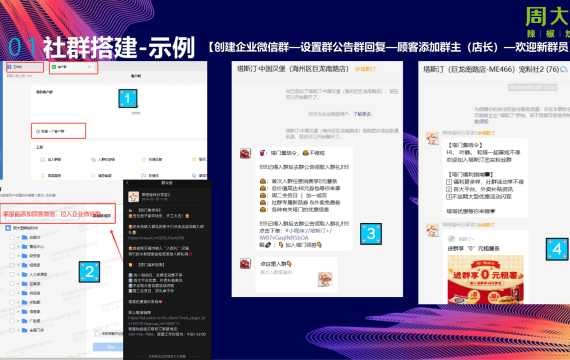Click the blue organization root icon above the folders
The height and width of the screenshot is (360, 570).
click(x=8, y=228)
